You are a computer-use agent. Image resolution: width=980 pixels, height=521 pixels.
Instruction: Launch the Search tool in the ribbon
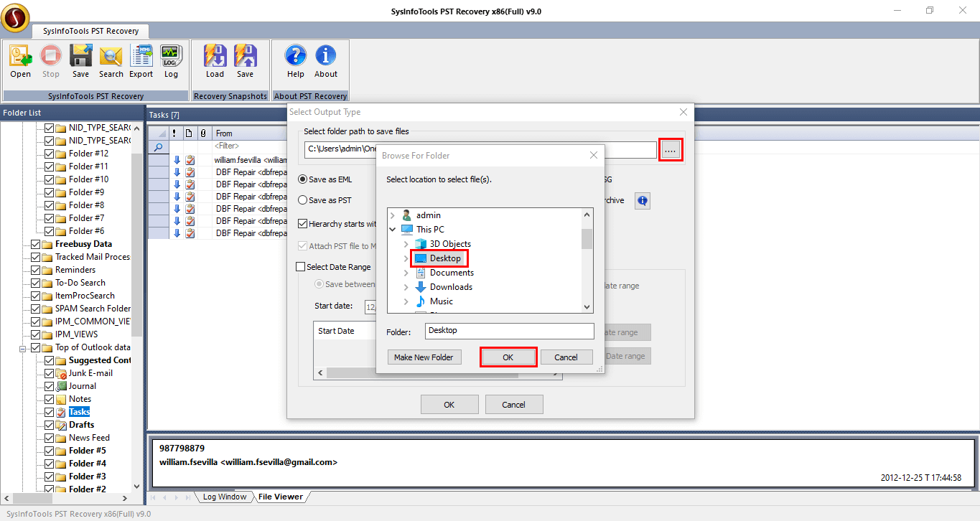(x=111, y=62)
